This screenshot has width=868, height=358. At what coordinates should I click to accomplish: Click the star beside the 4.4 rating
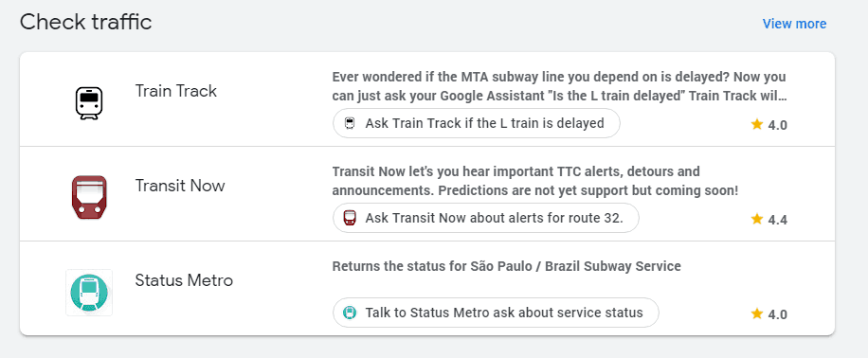pos(757,219)
